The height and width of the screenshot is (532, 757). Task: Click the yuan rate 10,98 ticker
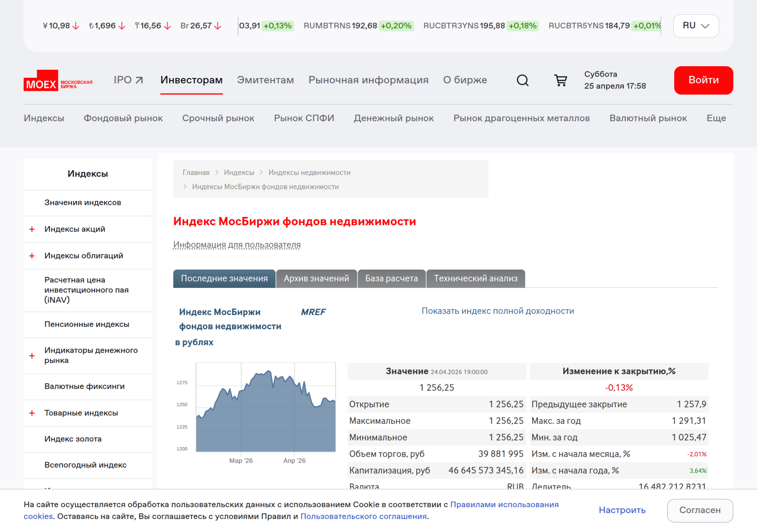tap(61, 26)
